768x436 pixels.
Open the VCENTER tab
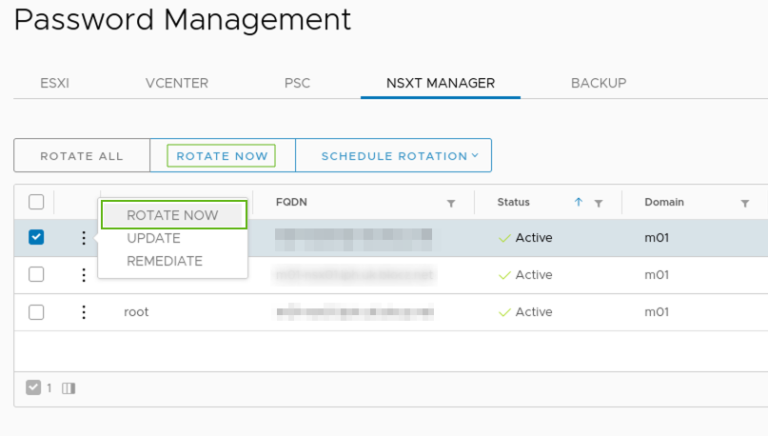(x=177, y=83)
